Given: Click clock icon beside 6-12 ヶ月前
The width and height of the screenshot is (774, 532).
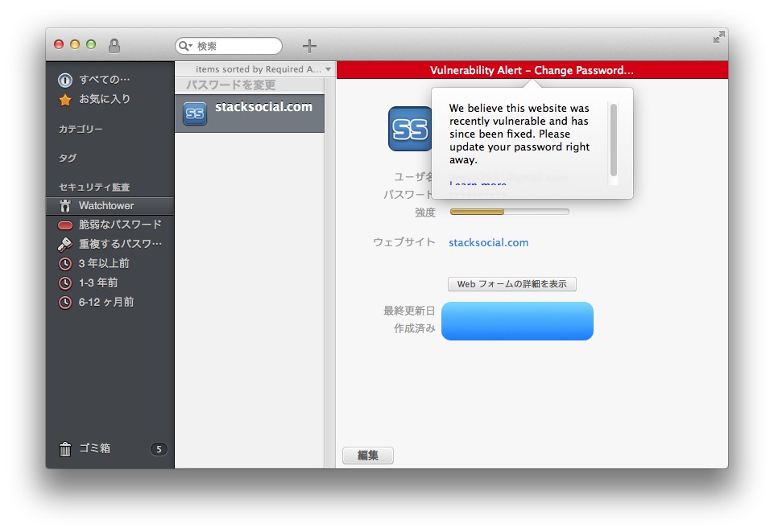Looking at the screenshot, I should (65, 303).
